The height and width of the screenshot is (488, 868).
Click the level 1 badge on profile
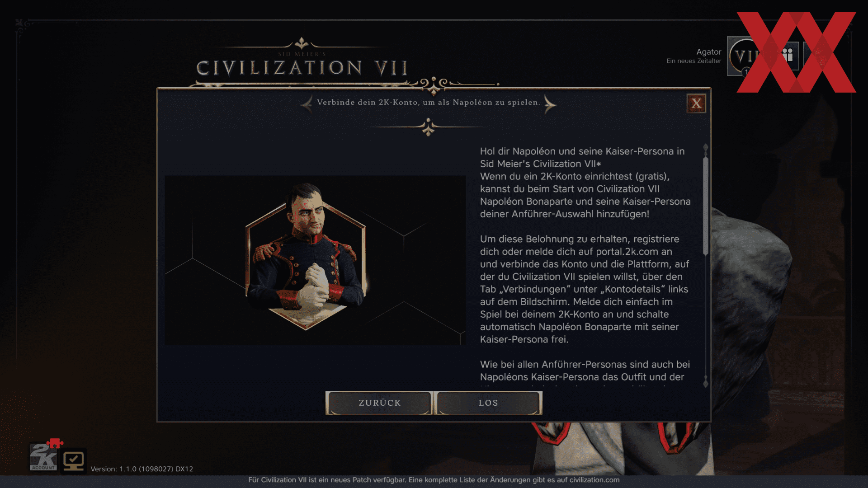pyautogui.click(x=747, y=71)
